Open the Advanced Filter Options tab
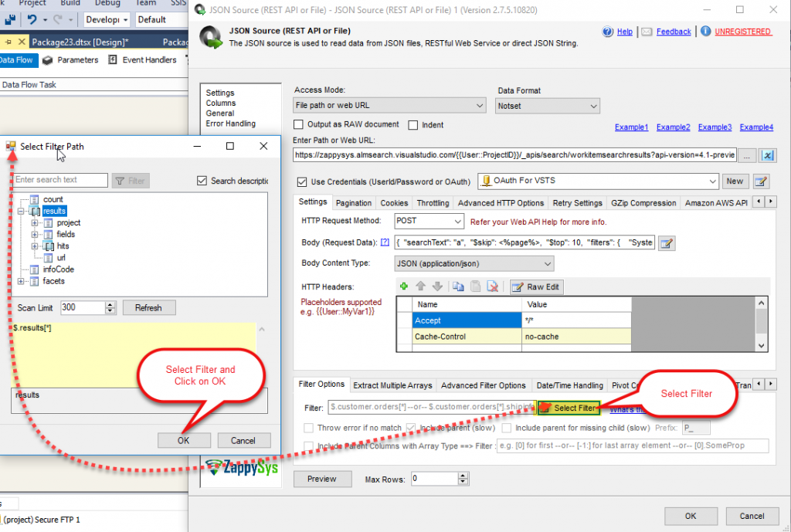The image size is (791, 532). (x=483, y=385)
